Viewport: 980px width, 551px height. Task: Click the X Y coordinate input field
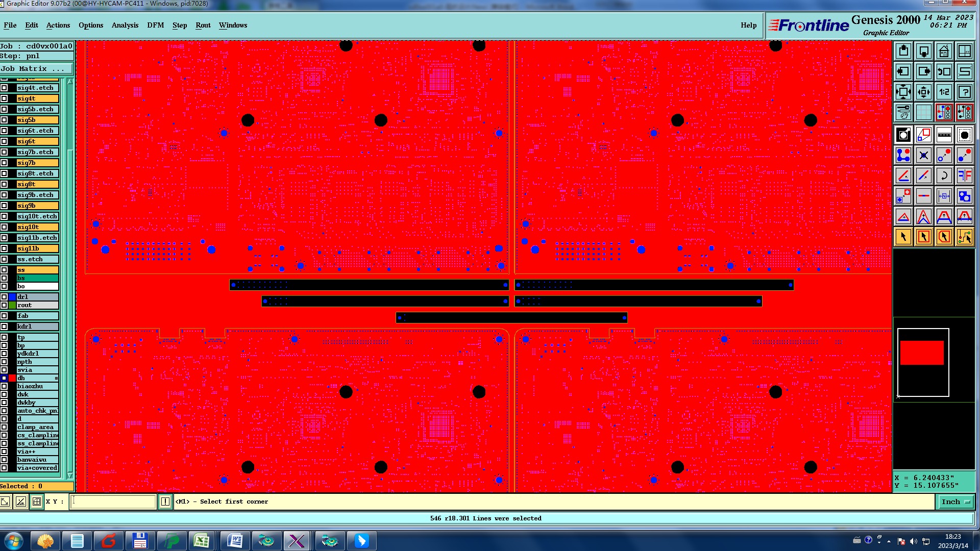(x=112, y=502)
